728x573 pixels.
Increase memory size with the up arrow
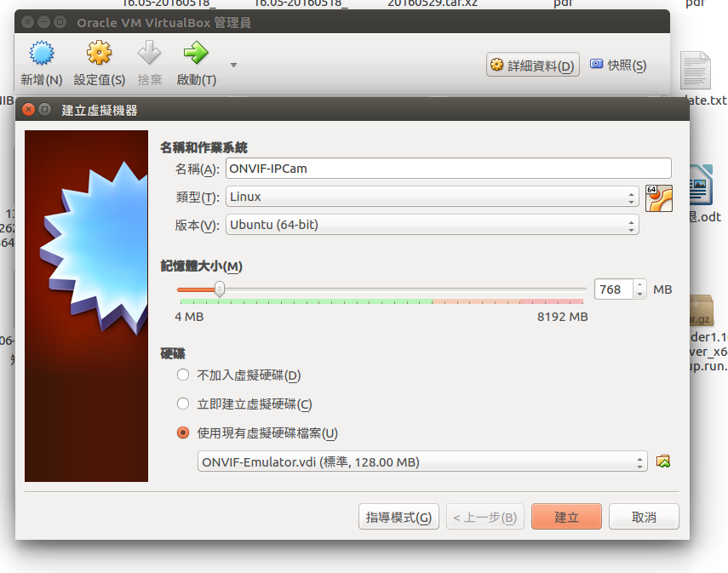(639, 284)
